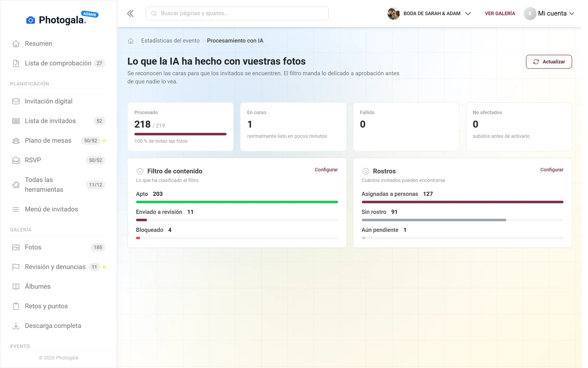Click the Photogala camera logo icon
588x368 pixels.
[30, 20]
